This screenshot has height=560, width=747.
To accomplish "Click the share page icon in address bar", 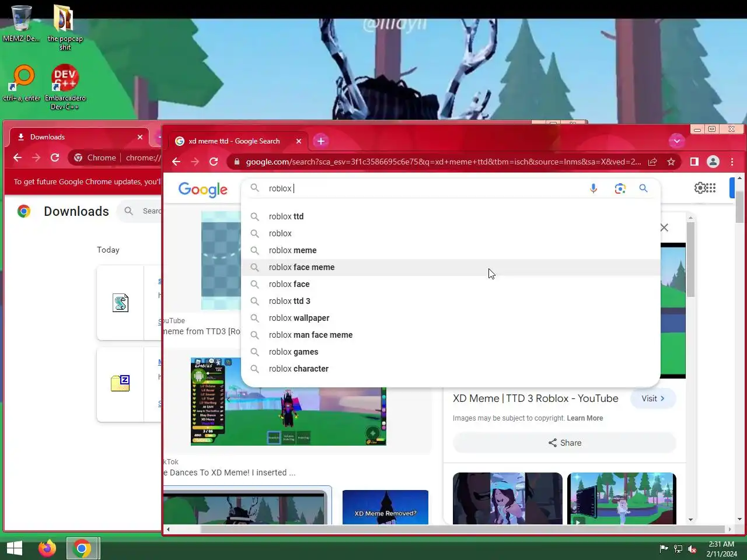I will (652, 162).
